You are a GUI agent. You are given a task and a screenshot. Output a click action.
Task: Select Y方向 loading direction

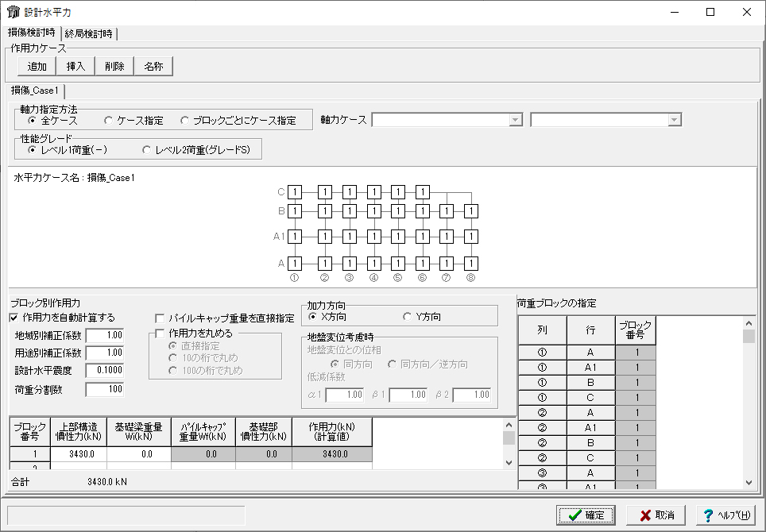point(408,317)
